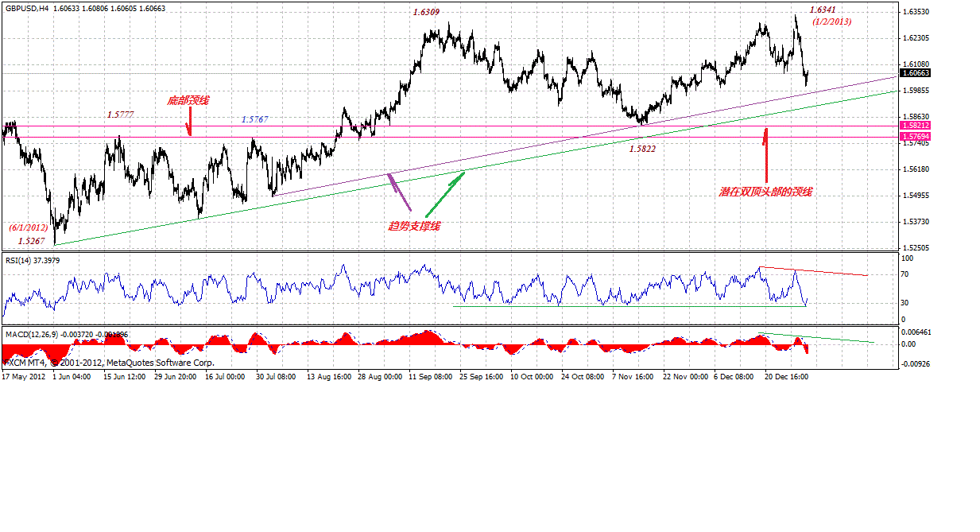Click MACD scale value 0.006461
980x532 pixels.
pyautogui.click(x=915, y=332)
